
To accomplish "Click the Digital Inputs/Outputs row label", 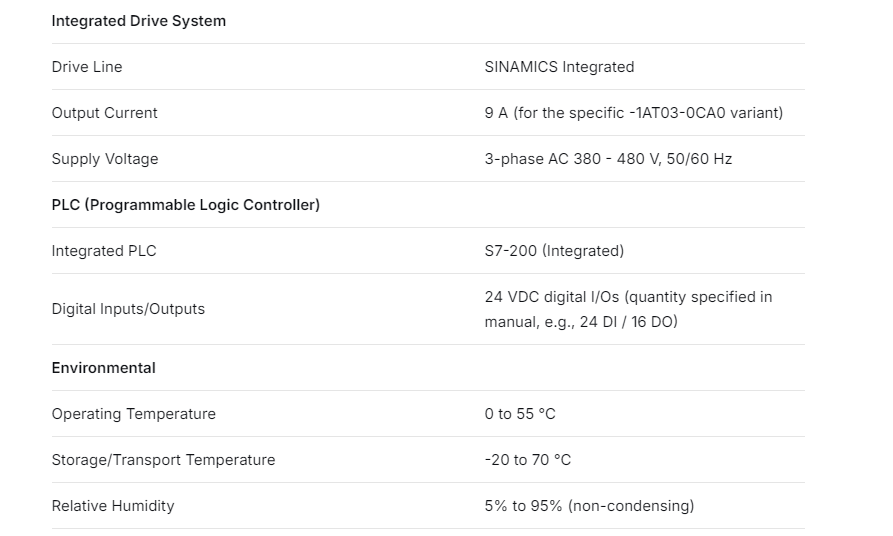I will pyautogui.click(x=128, y=309).
